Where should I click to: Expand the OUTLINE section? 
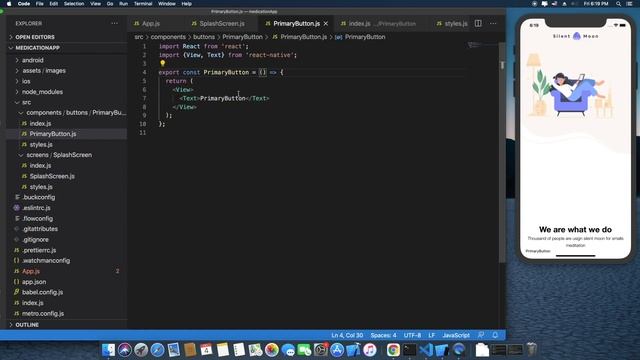pos(67,325)
